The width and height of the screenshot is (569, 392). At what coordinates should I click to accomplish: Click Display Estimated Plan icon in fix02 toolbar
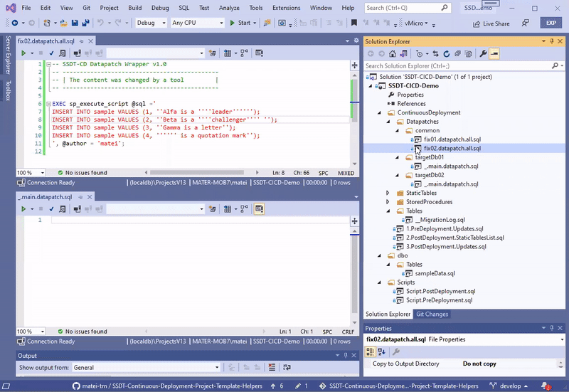(62, 53)
